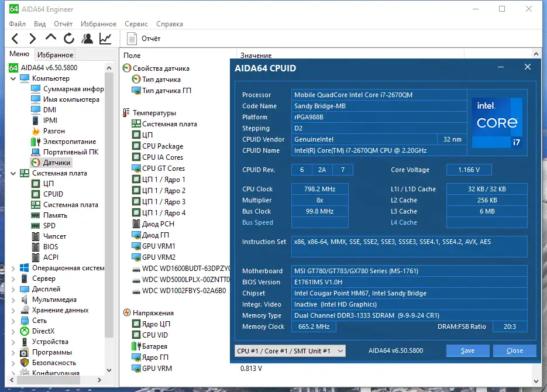
Task: Expand the Дисплей tree node
Action: [13, 289]
